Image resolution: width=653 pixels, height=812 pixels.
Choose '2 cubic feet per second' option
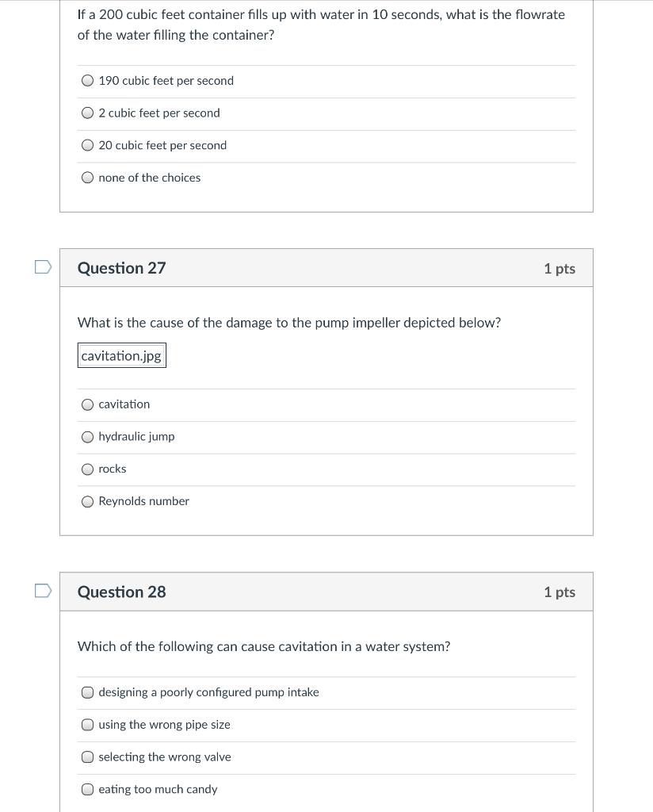[x=88, y=113]
